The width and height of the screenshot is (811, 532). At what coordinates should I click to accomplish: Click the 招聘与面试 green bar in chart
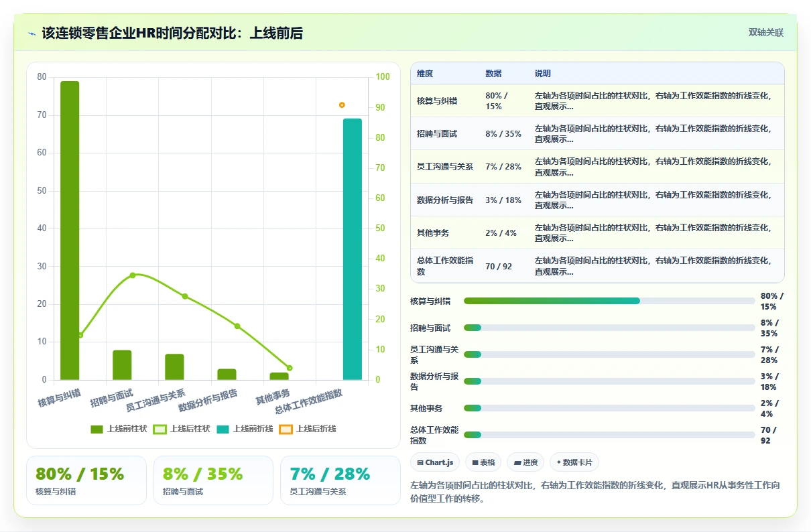pyautogui.click(x=122, y=365)
